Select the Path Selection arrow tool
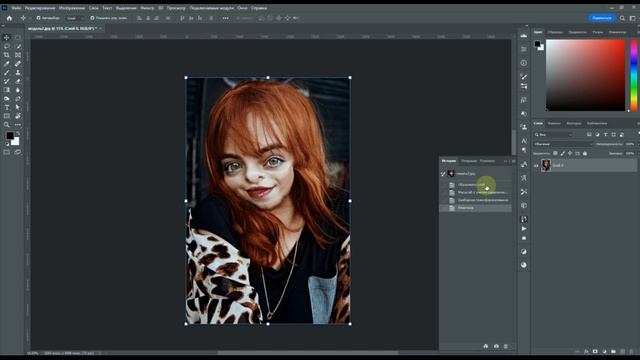The width and height of the screenshot is (640, 360). pos(18,107)
